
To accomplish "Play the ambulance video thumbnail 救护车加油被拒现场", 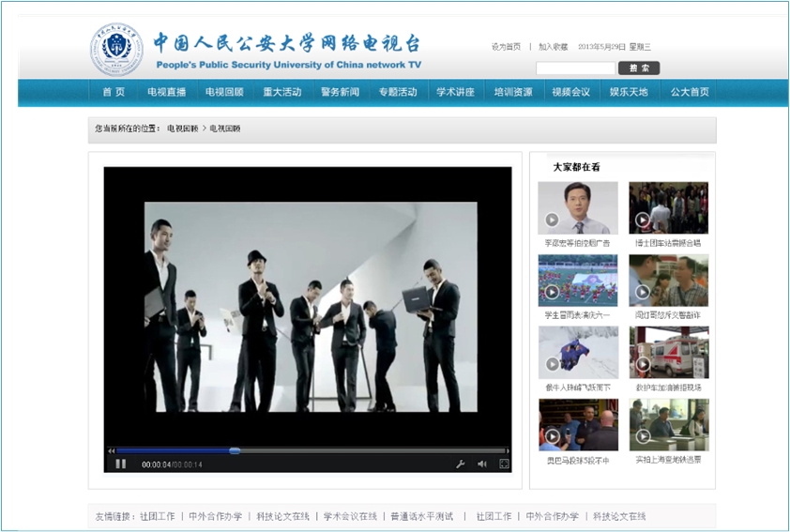I will click(668, 353).
